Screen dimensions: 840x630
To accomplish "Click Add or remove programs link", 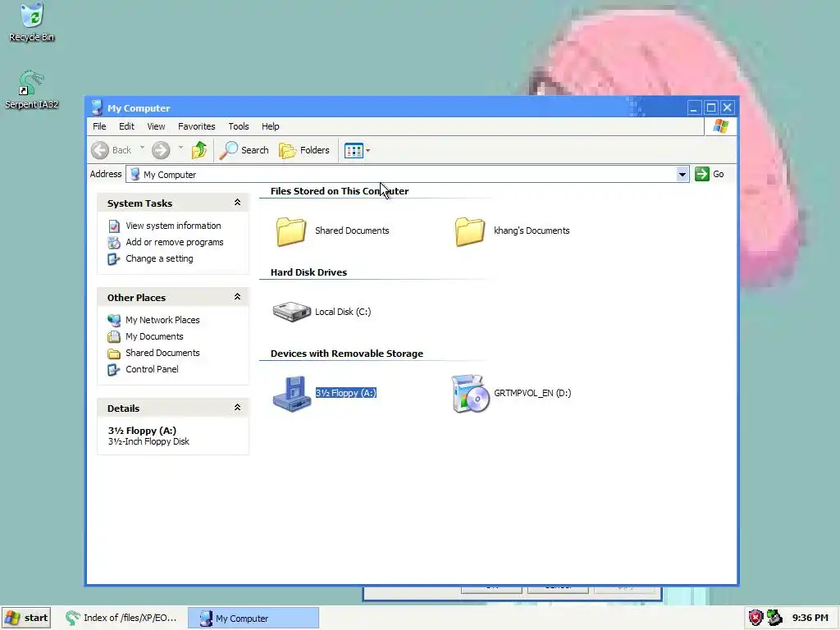I will click(175, 242).
